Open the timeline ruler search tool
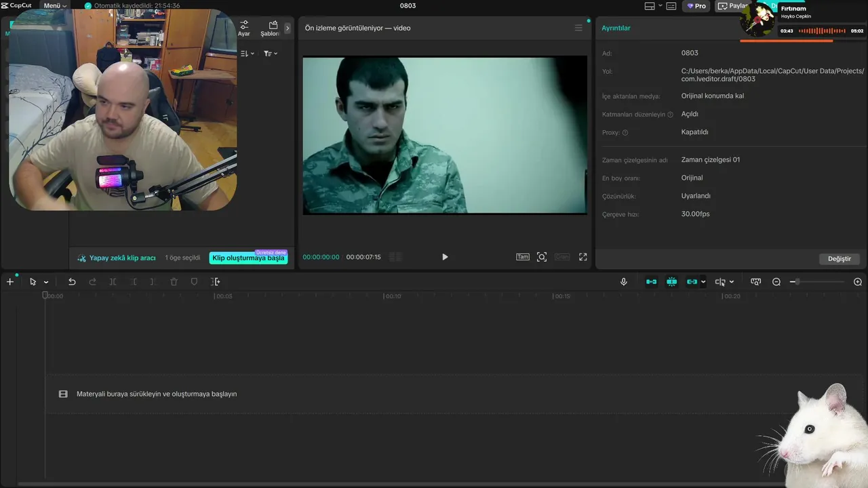Screen dimensions: 868x488 click(756, 282)
